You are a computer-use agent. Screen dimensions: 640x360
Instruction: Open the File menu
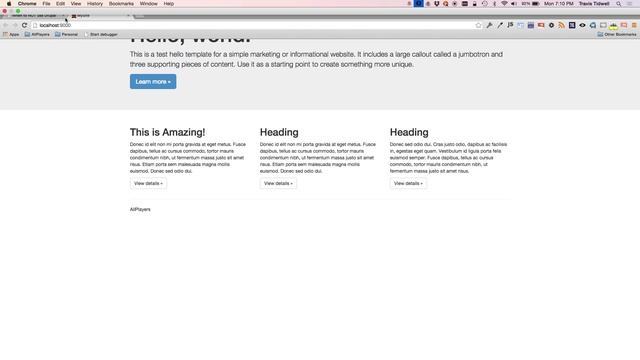(x=46, y=4)
